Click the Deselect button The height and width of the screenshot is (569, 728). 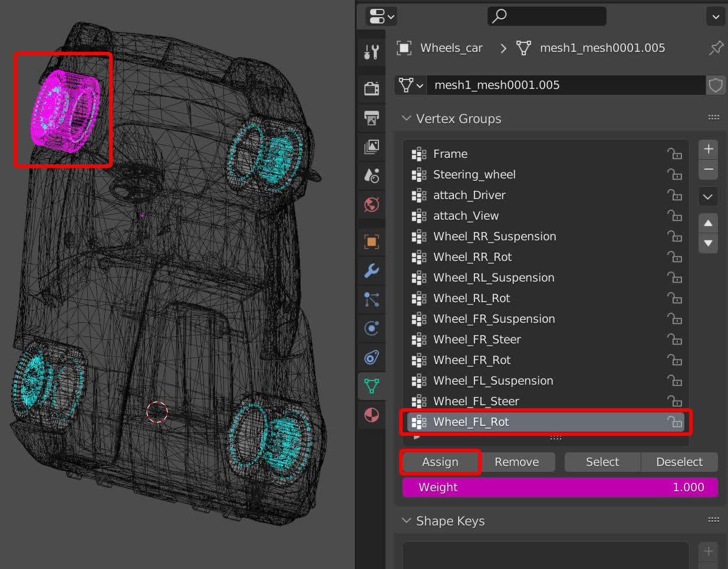[680, 462]
